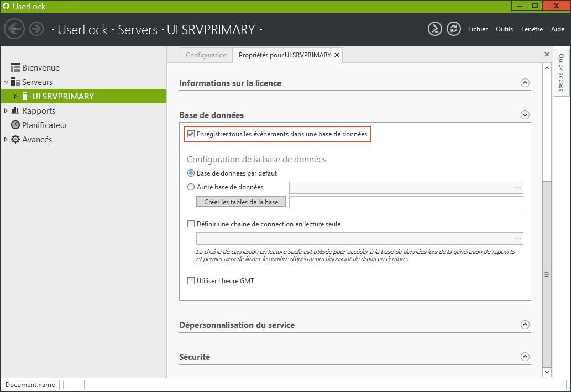Open the Aide menu
571x392 pixels.
pos(558,29)
